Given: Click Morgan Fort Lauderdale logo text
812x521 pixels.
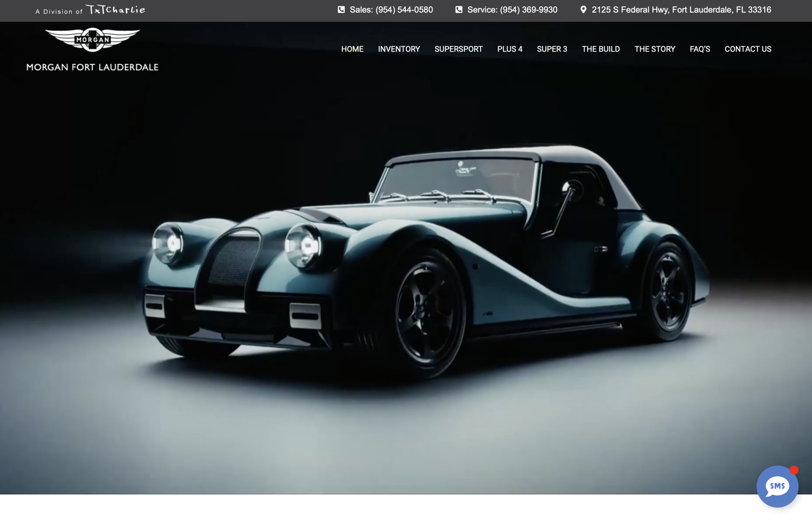Looking at the screenshot, I should [92, 67].
